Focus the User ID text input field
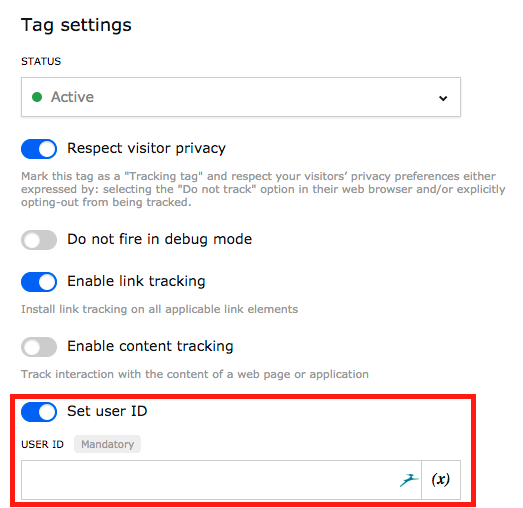 click(x=221, y=480)
